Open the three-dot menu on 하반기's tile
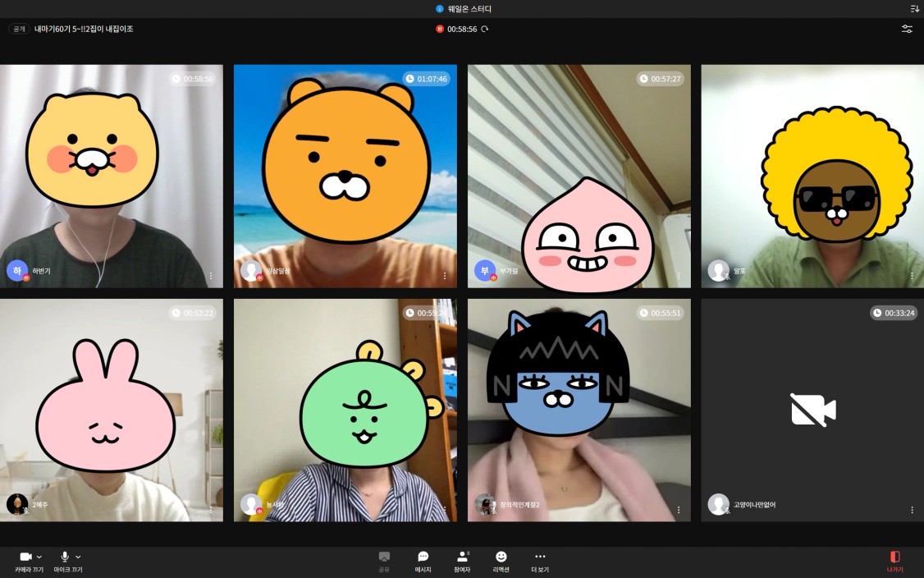 pyautogui.click(x=211, y=276)
